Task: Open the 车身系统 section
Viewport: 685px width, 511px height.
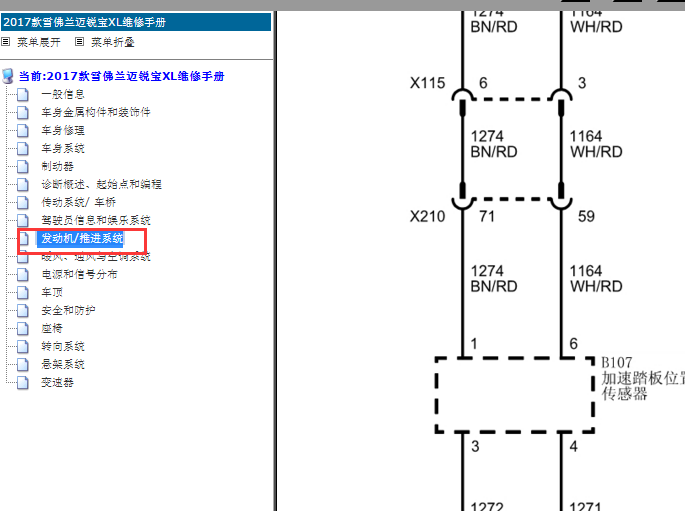Action: (x=63, y=148)
